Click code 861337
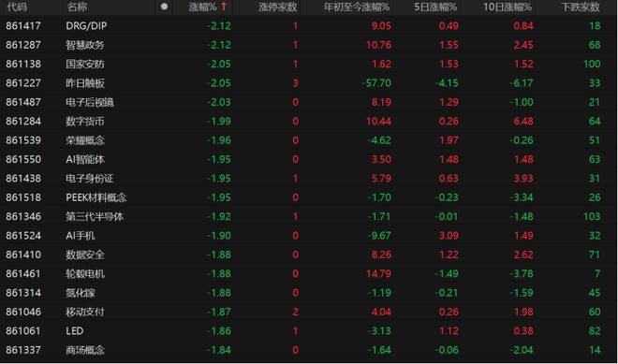 23,350
